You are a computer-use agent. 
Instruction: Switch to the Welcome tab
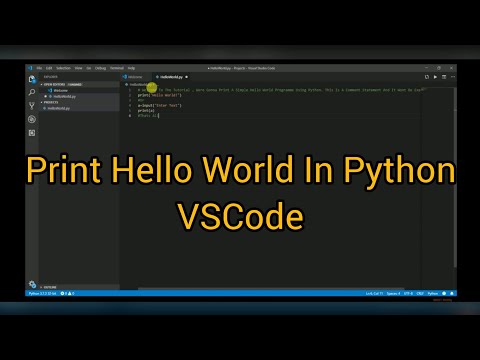pos(136,77)
